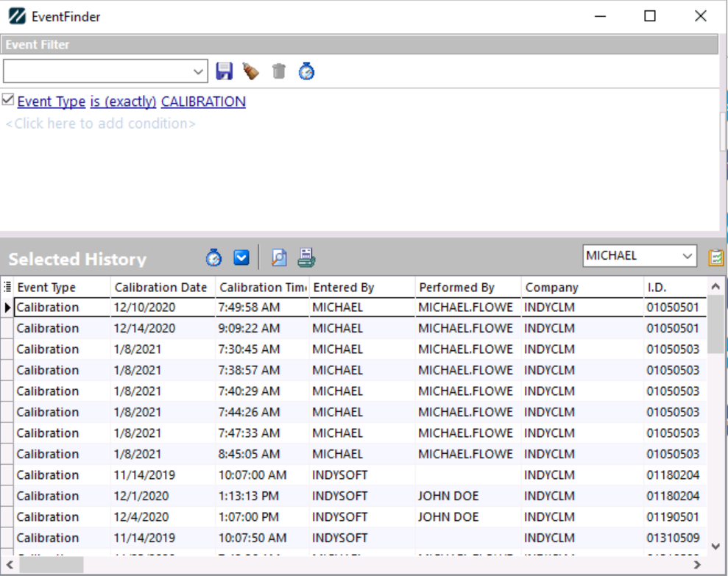This screenshot has width=728, height=576.
Task: Click the stopwatch icon in Event Filter toolbar
Action: point(306,71)
